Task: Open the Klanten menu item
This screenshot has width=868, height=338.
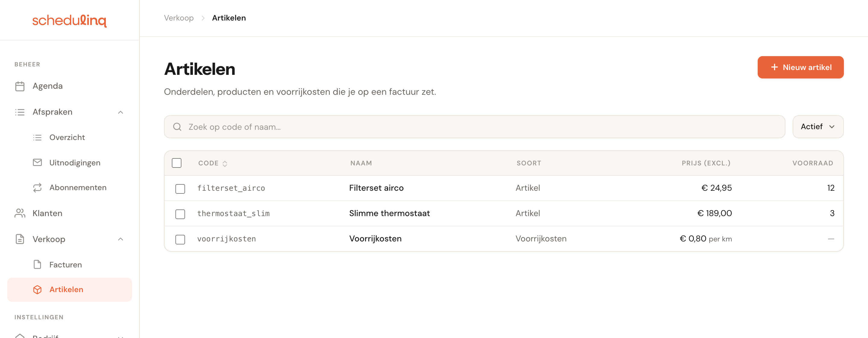Action: [48, 213]
